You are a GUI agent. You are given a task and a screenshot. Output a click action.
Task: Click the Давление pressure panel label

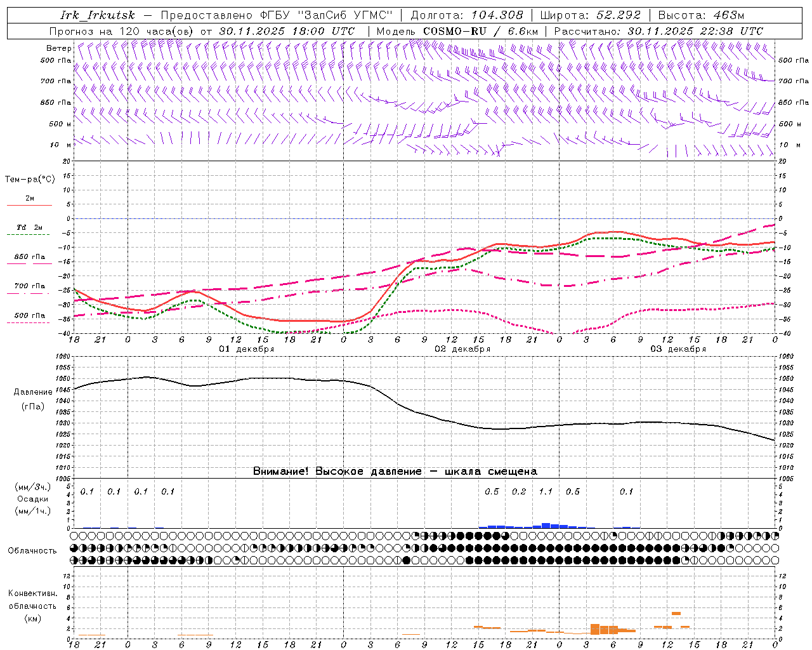[33, 392]
